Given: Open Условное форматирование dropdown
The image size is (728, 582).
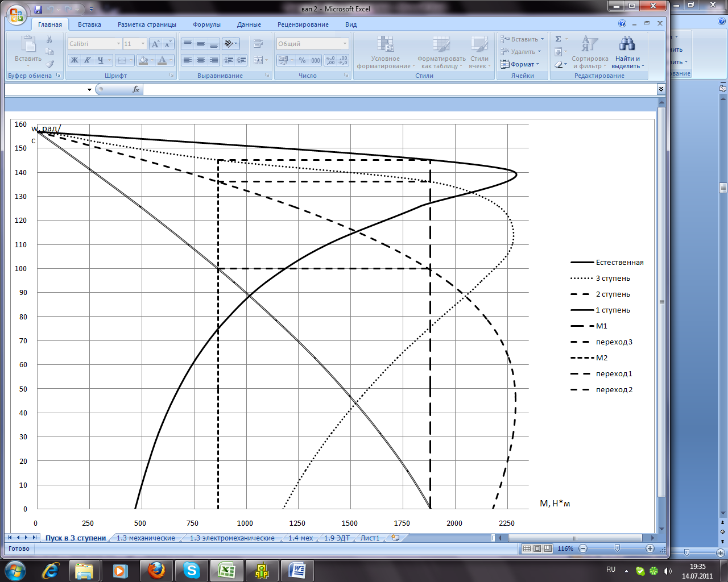Looking at the screenshot, I should (385, 52).
